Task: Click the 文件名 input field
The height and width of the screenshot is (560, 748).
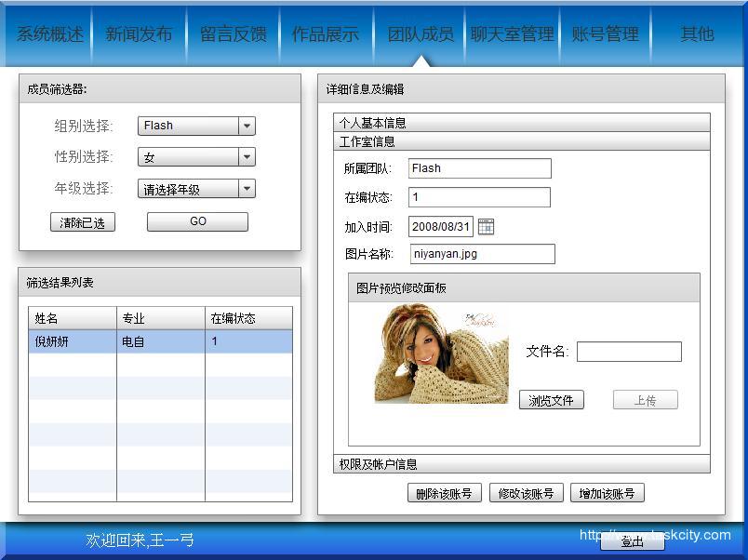Action: point(630,352)
